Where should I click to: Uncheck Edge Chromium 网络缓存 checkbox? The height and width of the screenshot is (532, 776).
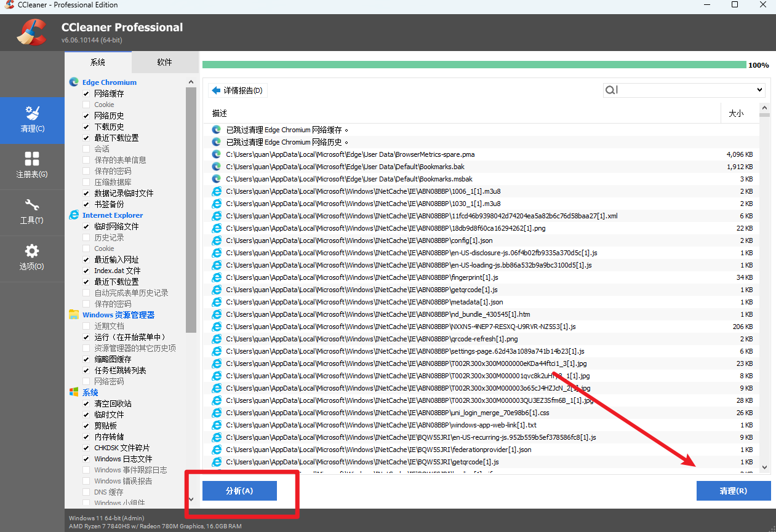[x=86, y=93]
